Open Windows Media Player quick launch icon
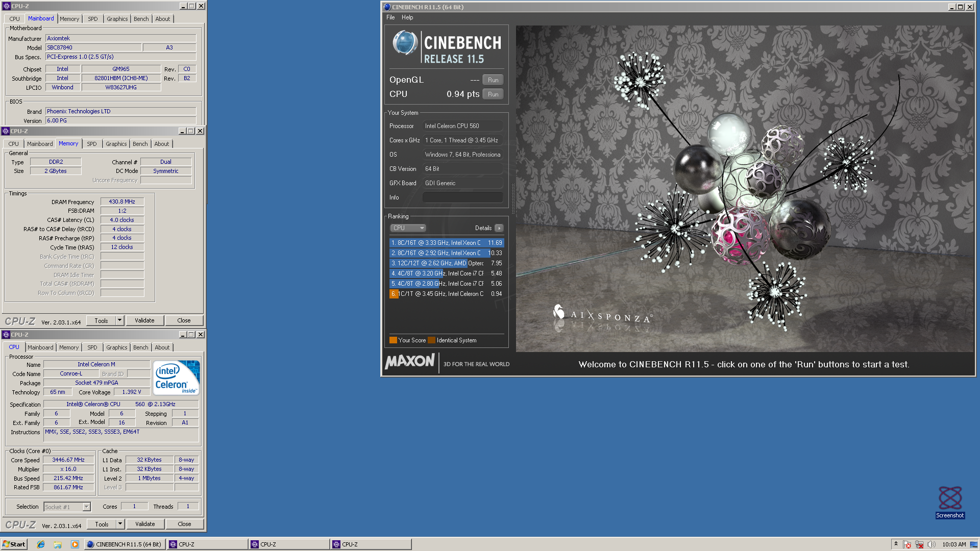The image size is (980, 551). click(75, 544)
